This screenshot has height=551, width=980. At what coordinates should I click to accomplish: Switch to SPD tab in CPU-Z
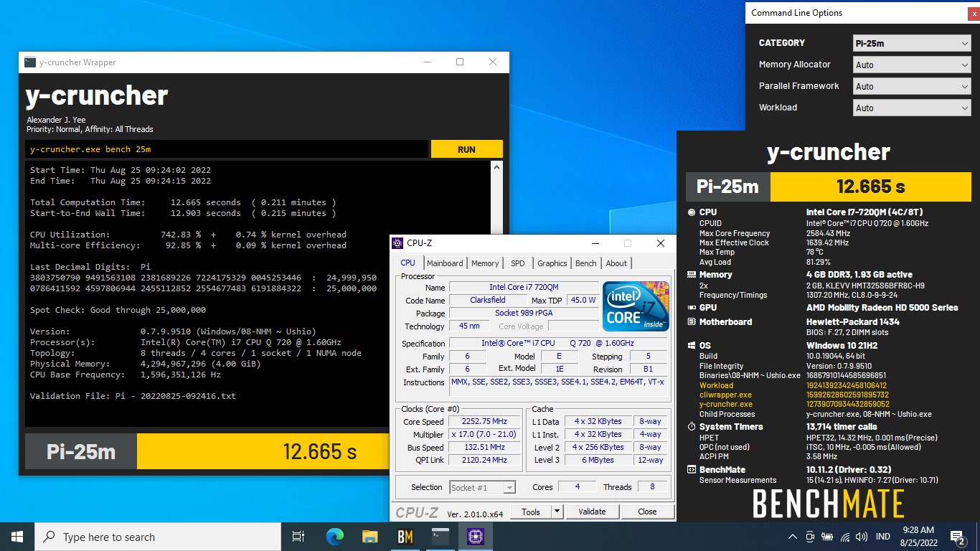tap(518, 263)
